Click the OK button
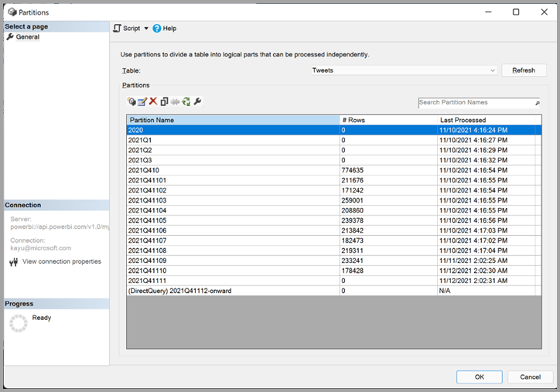This screenshot has width=560, height=392. 479,377
